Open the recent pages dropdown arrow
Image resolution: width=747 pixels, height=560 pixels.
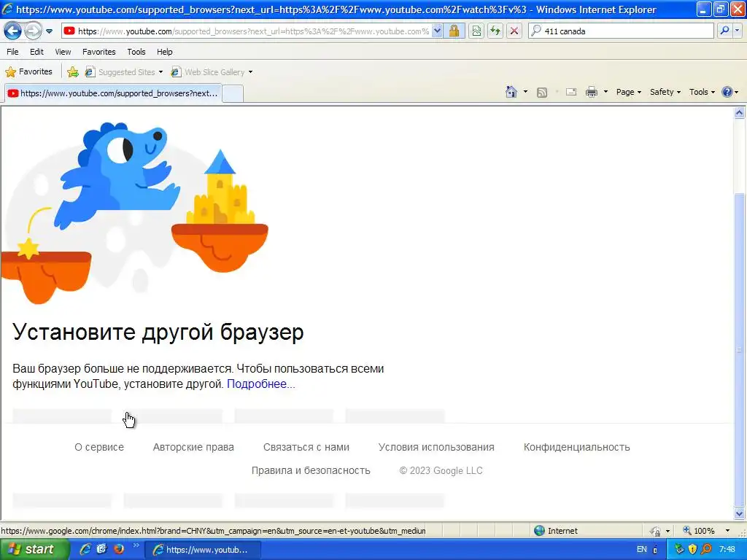49,31
